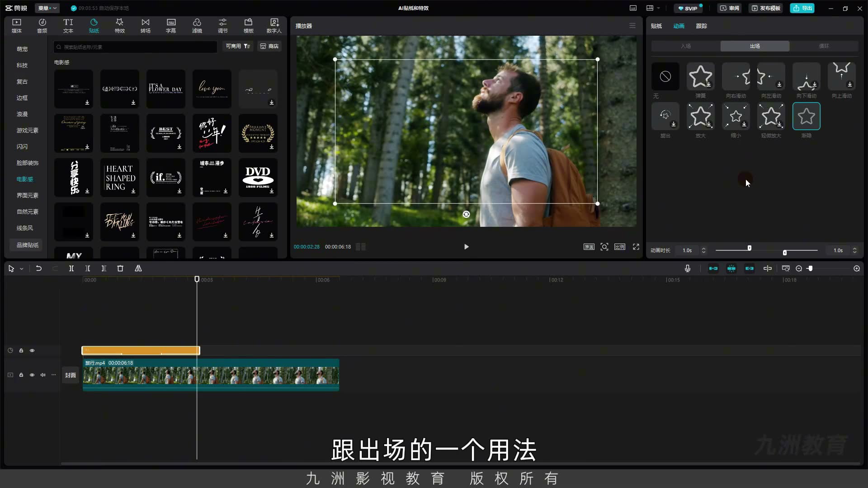This screenshot has width=868, height=488.
Task: Click the split clip icon in timeline toolbar
Action: pos(71,268)
